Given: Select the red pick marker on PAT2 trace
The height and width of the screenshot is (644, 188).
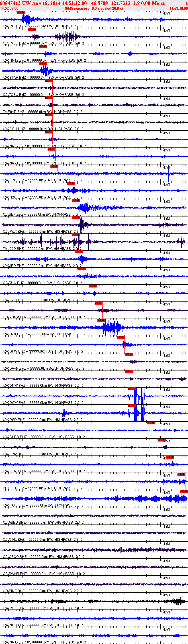Looking at the screenshot, I should [184, 491].
